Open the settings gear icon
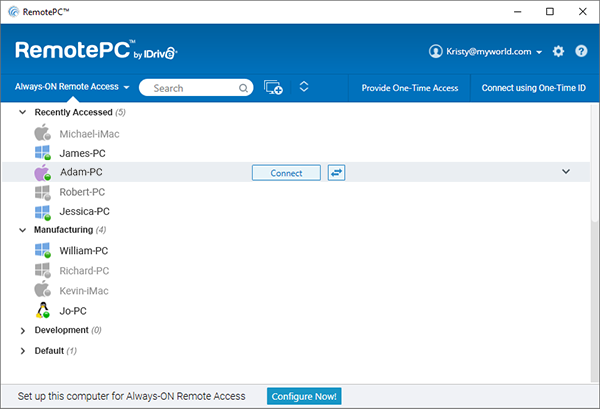 [x=558, y=51]
